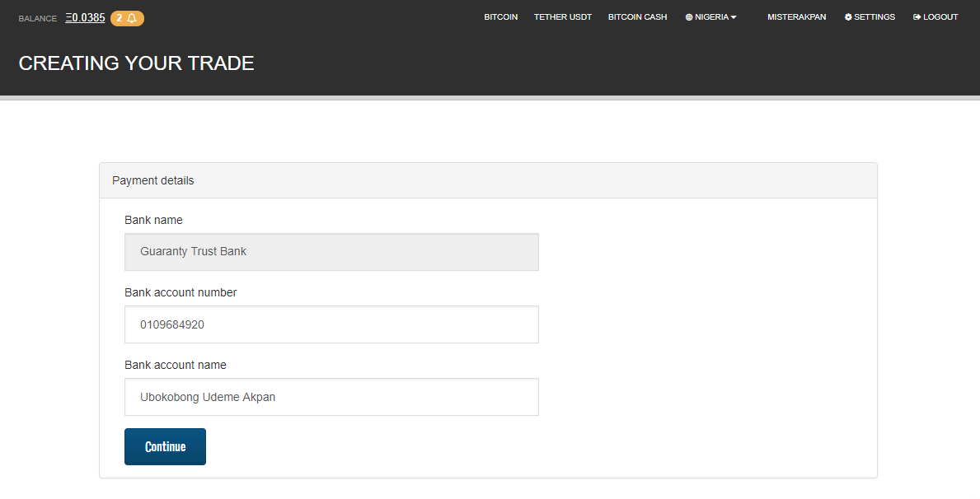This screenshot has width=980, height=499.
Task: Expand the NIGERIA country dropdown
Action: tap(710, 16)
